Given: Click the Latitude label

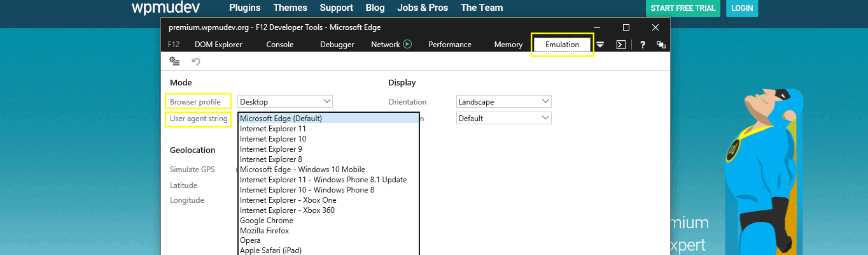Looking at the screenshot, I should (x=183, y=186).
